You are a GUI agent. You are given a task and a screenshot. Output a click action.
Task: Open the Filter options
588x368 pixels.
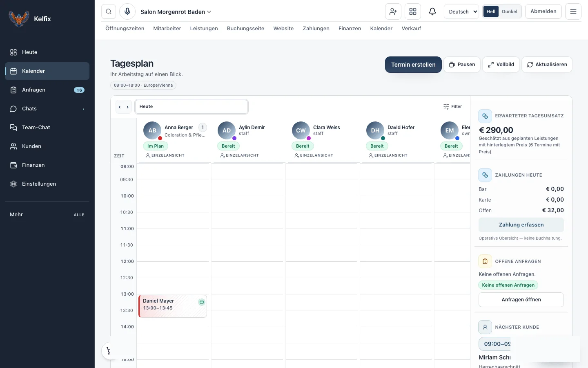click(452, 106)
